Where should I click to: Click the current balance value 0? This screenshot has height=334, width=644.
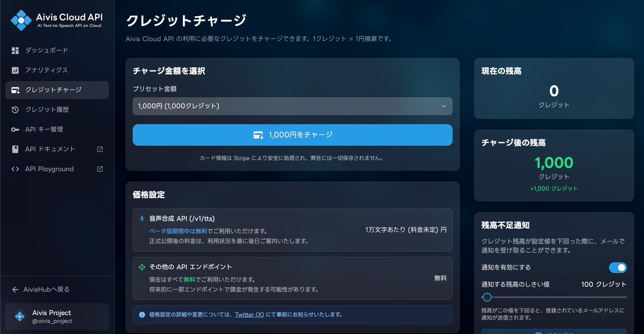(554, 91)
